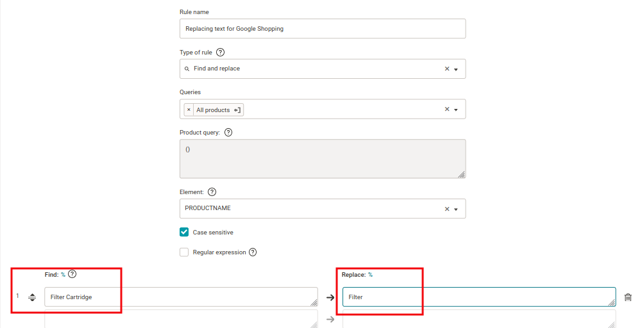Open the Element PRODUCTNAME dropdown
This screenshot has width=644, height=328.
456,209
